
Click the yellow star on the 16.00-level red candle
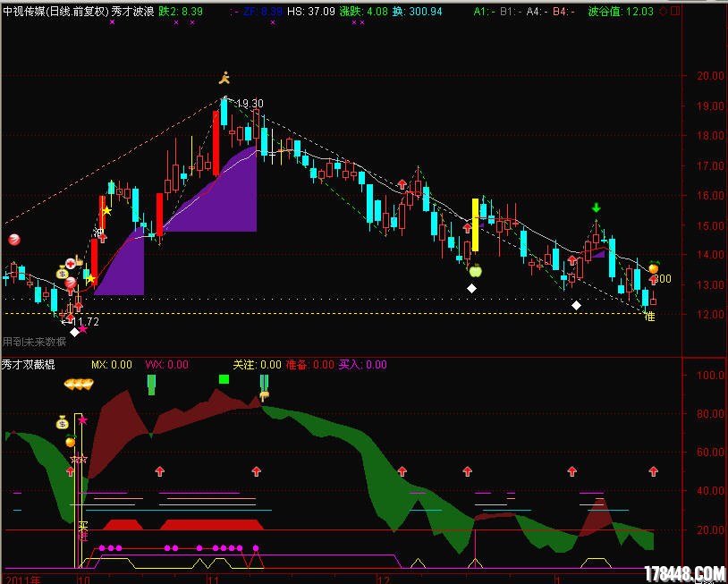pyautogui.click(x=106, y=211)
